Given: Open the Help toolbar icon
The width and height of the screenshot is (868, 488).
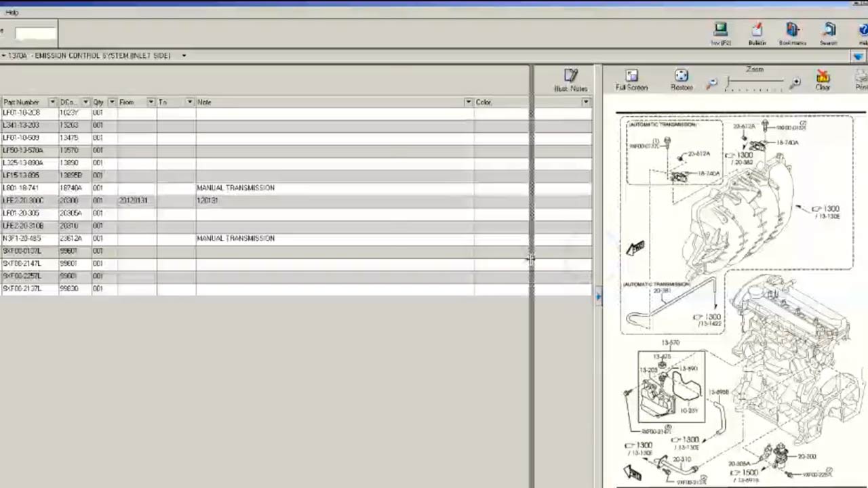Looking at the screenshot, I should click(x=863, y=33).
